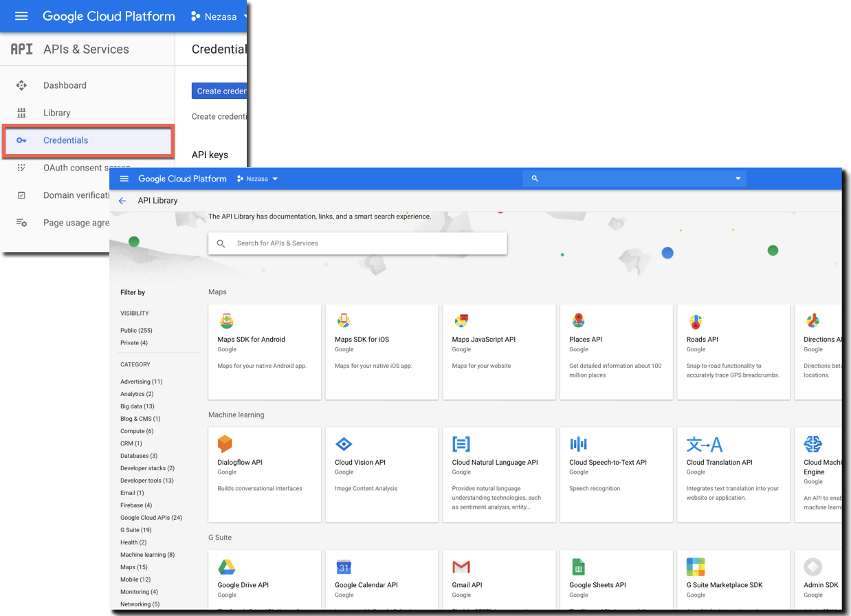The height and width of the screenshot is (616, 851).
Task: Click the key icon beside Credentials
Action: pyautogui.click(x=21, y=140)
